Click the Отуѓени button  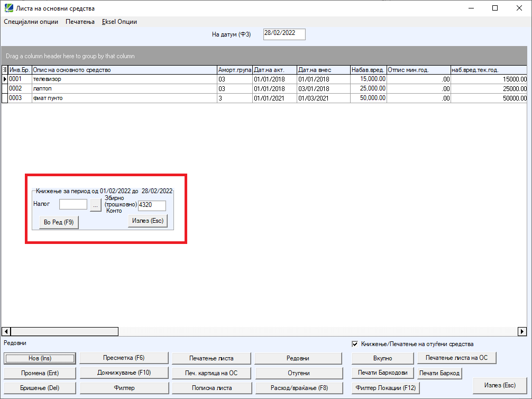point(299,373)
